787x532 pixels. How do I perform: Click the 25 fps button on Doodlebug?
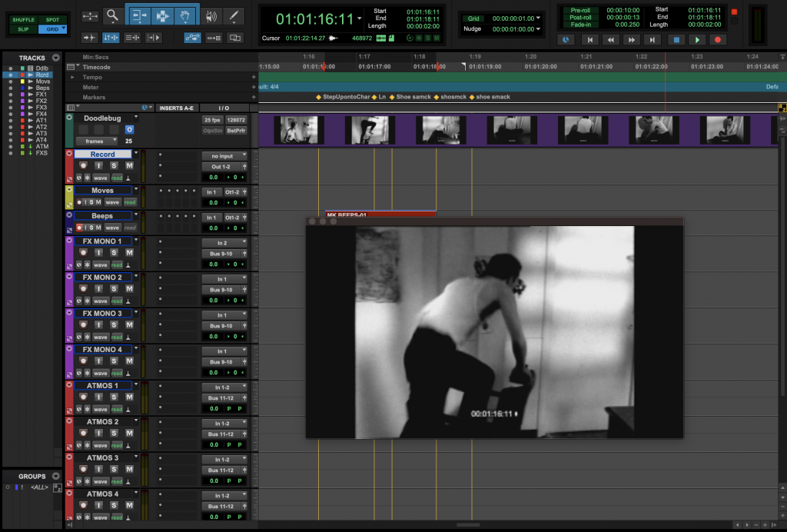pos(212,120)
